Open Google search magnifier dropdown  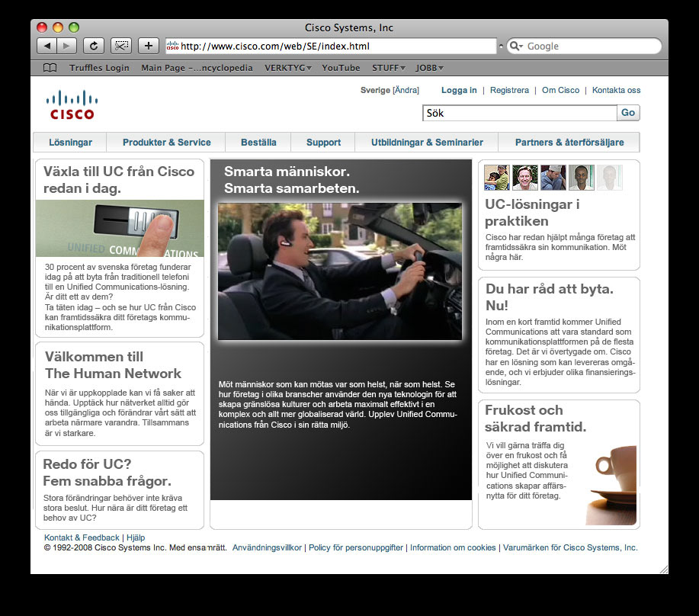pos(516,46)
